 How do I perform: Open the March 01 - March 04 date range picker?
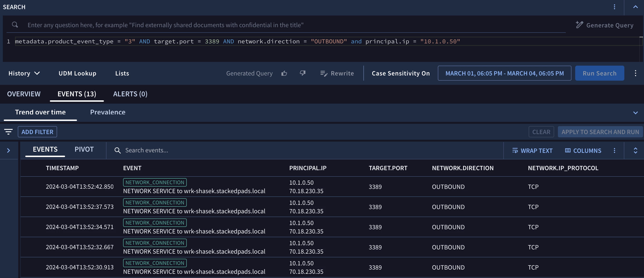505,73
